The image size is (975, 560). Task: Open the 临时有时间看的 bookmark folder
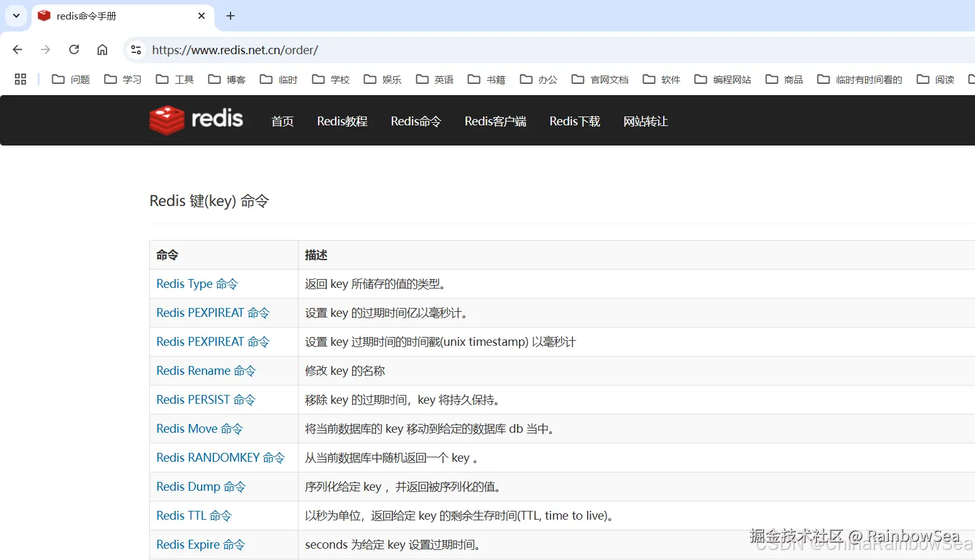tap(859, 79)
